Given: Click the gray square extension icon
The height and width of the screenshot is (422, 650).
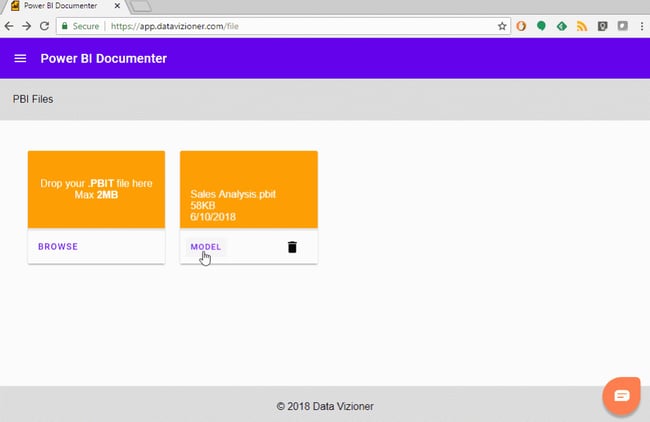Looking at the screenshot, I should 622,26.
